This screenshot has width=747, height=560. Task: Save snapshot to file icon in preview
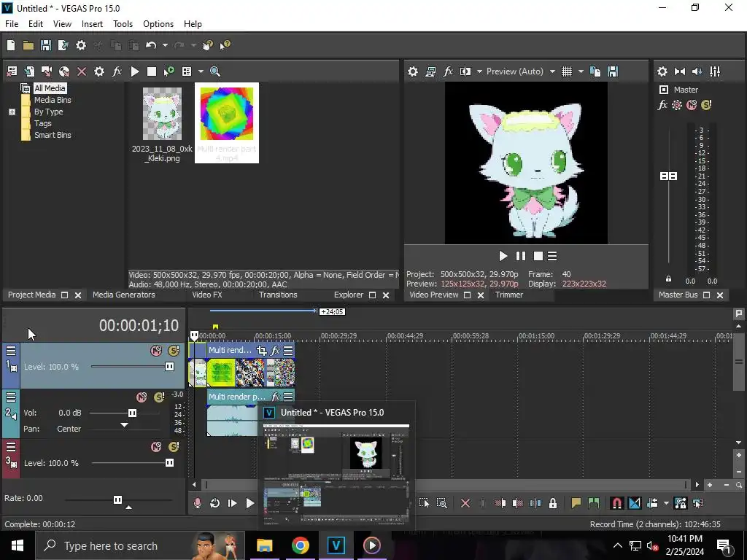(613, 71)
